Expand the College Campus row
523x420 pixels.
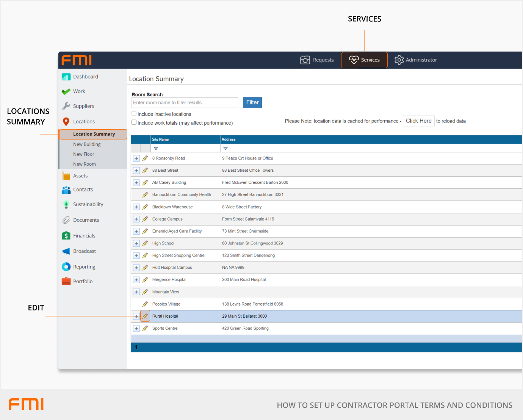(x=136, y=219)
